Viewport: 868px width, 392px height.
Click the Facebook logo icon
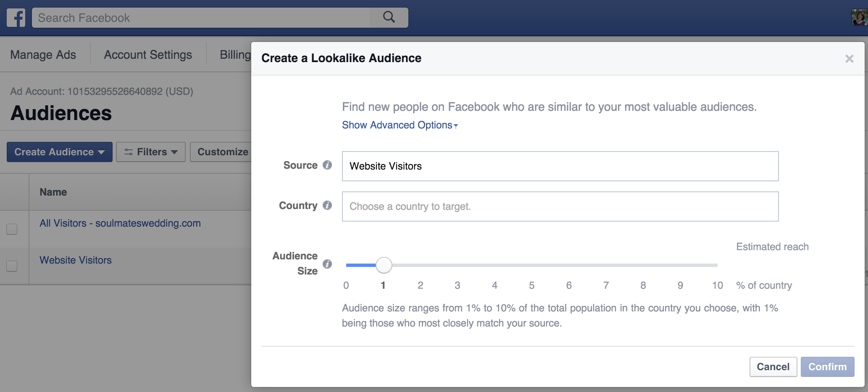coord(16,18)
